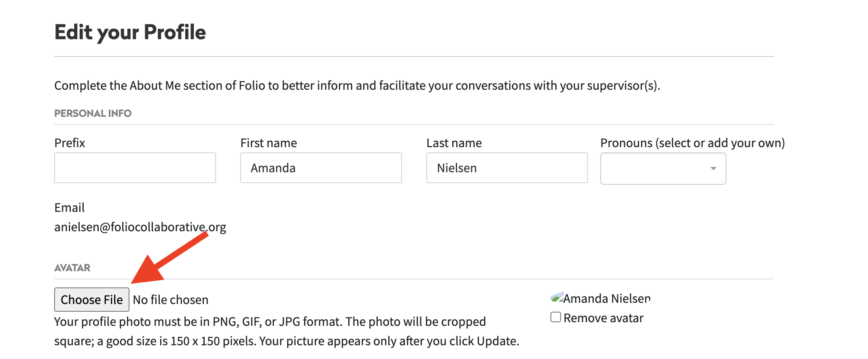Screen dimensions: 868x359
Task: Click the "Edit your Profile" heading
Action: click(130, 32)
